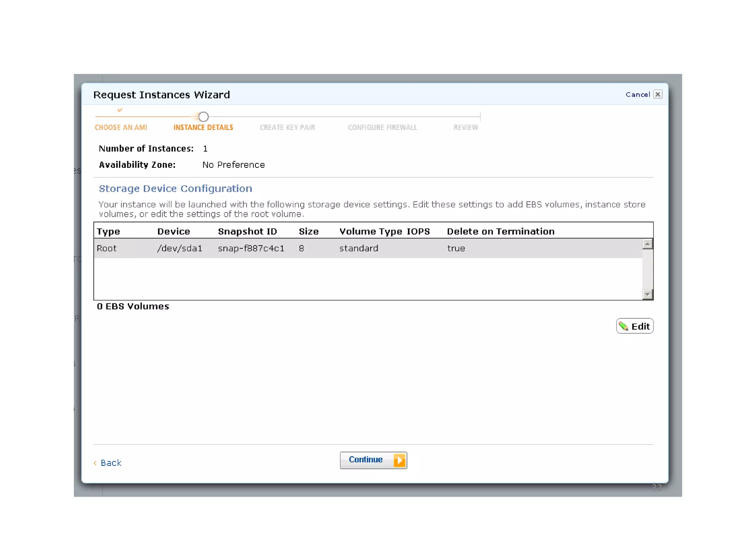Open the Configure Firewall step
756x535 pixels.
[x=382, y=127]
